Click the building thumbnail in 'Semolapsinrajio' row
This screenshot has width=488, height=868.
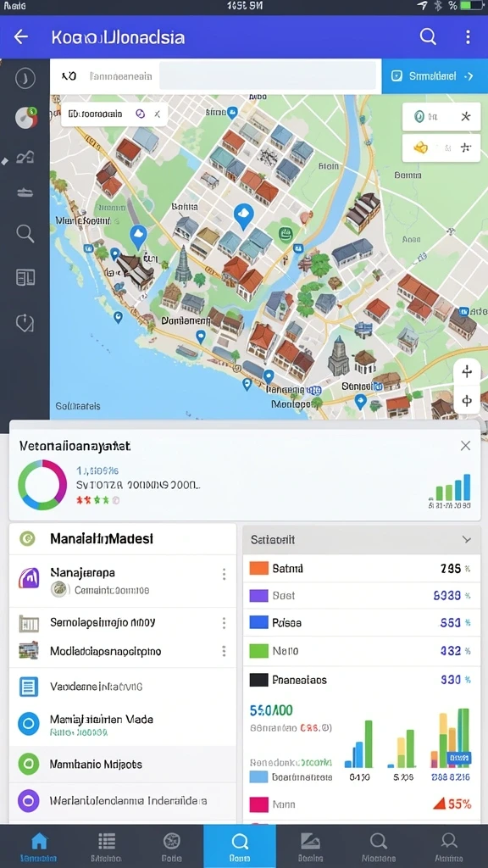coord(29,623)
